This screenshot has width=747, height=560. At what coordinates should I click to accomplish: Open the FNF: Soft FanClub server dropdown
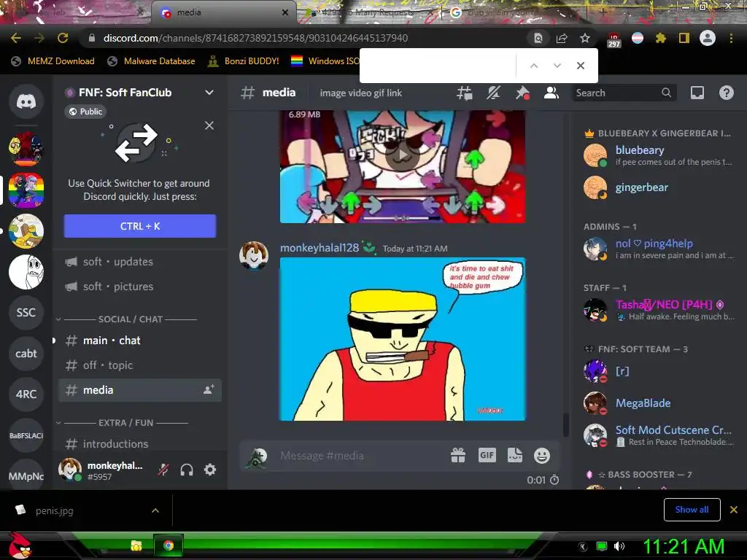[209, 93]
